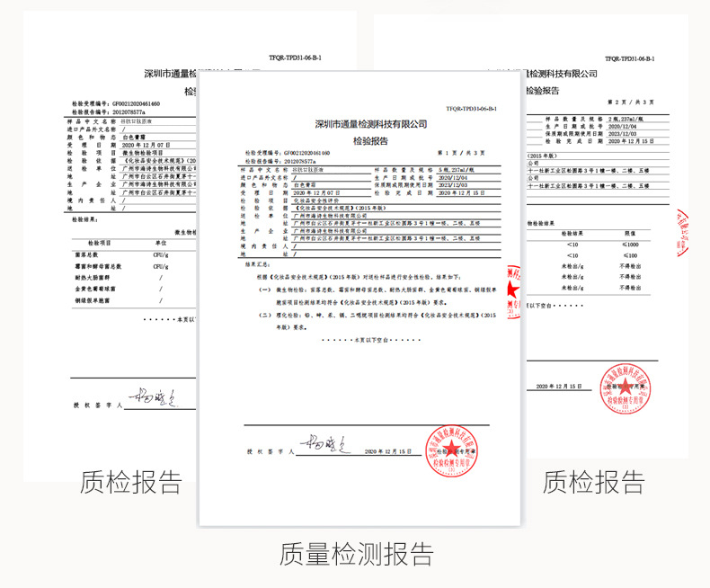The height and width of the screenshot is (588, 710).
Task: Select 第 2 页 / 共 3 页 text
Action: click(631, 102)
